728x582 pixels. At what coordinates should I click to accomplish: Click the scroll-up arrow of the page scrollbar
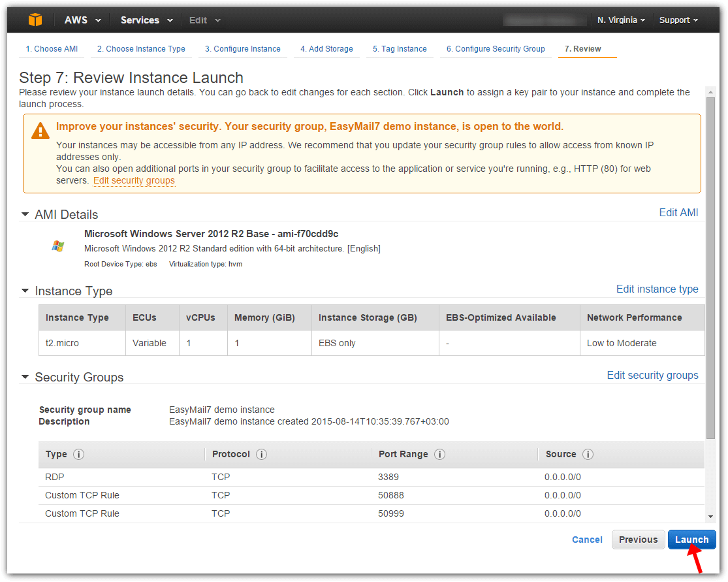pyautogui.click(x=710, y=93)
